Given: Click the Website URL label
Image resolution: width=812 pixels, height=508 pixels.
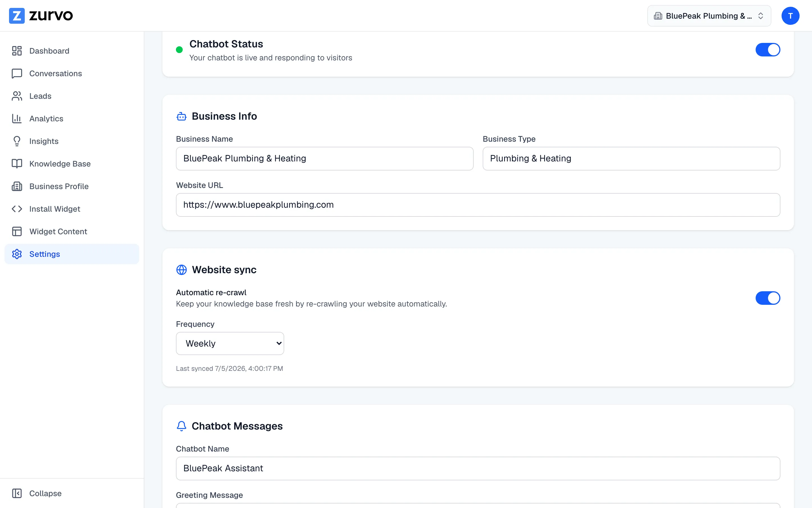Looking at the screenshot, I should (199, 185).
